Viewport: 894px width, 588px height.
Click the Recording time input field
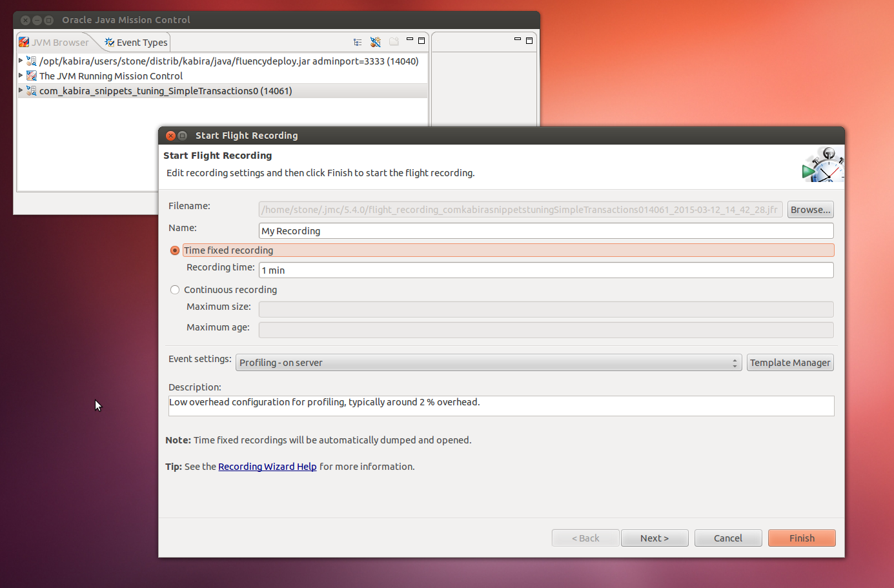[546, 270]
